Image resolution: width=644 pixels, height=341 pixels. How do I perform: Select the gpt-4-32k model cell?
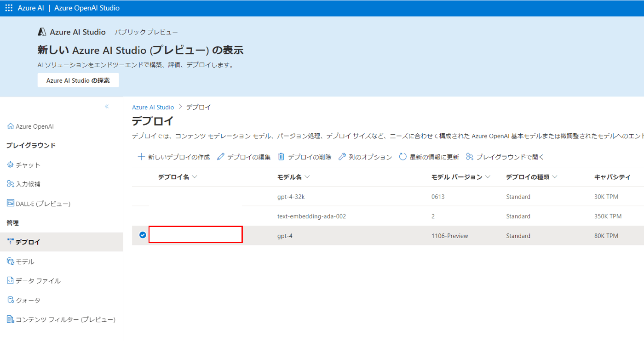(291, 197)
